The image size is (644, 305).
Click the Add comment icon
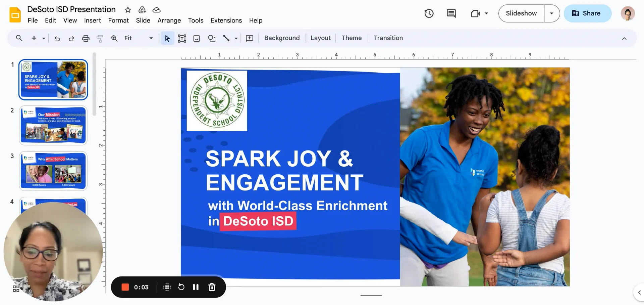(250, 38)
